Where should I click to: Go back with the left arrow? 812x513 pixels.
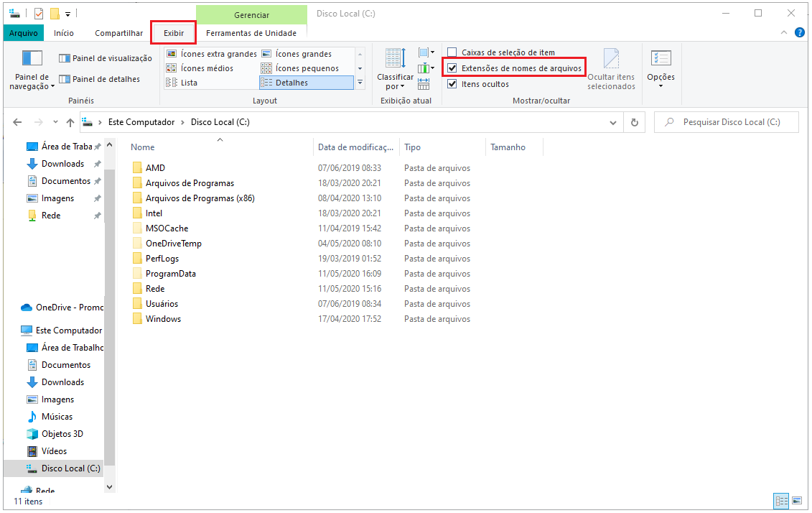coord(17,122)
